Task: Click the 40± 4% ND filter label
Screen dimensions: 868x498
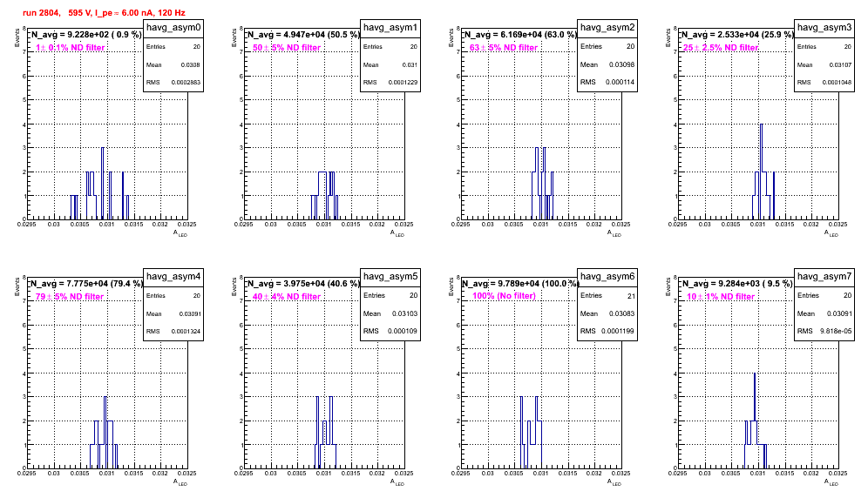Action: (x=287, y=297)
